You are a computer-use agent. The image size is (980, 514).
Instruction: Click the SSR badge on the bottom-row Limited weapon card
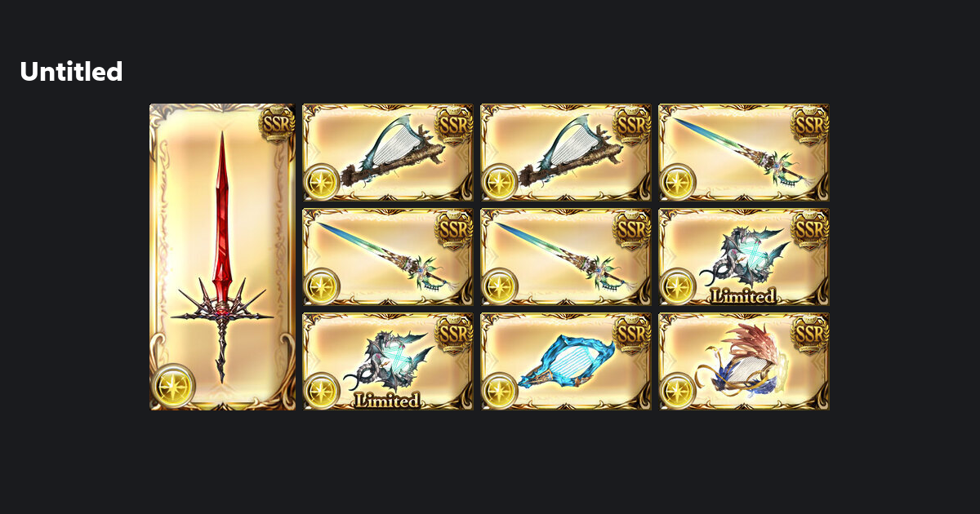(454, 333)
